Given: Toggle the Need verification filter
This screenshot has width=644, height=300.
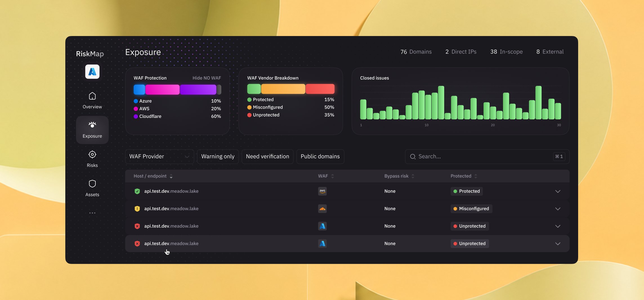Looking at the screenshot, I should click(267, 156).
